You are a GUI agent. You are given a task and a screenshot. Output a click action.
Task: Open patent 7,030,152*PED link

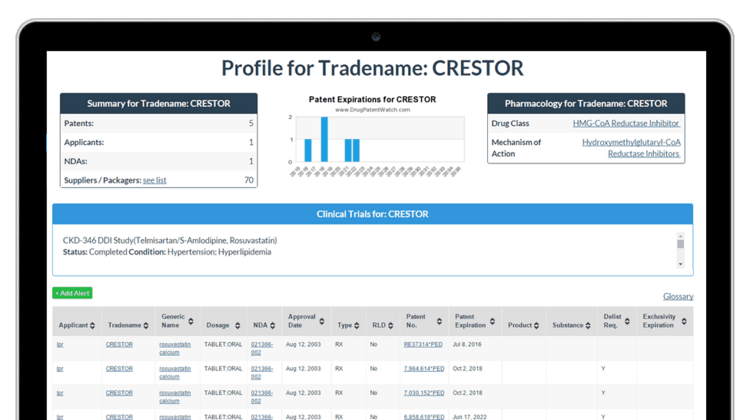point(424,393)
